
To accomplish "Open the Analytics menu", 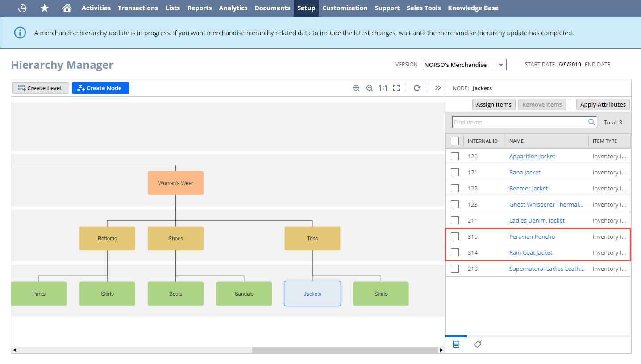I will pyautogui.click(x=233, y=8).
